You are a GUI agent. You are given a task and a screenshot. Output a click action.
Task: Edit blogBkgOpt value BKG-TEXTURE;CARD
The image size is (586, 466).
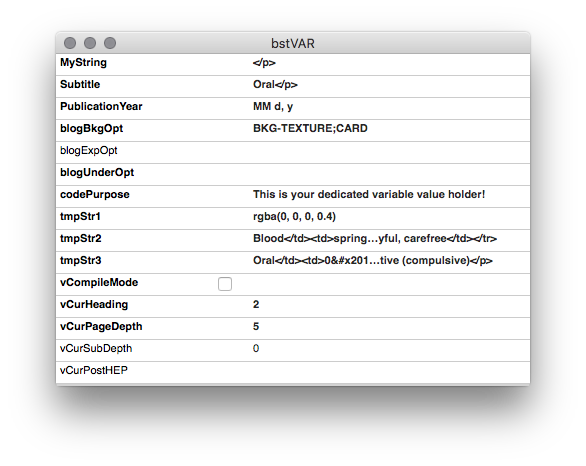310,128
